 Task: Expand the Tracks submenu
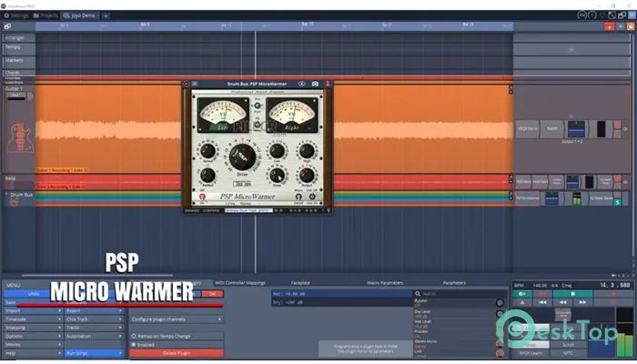(94, 328)
